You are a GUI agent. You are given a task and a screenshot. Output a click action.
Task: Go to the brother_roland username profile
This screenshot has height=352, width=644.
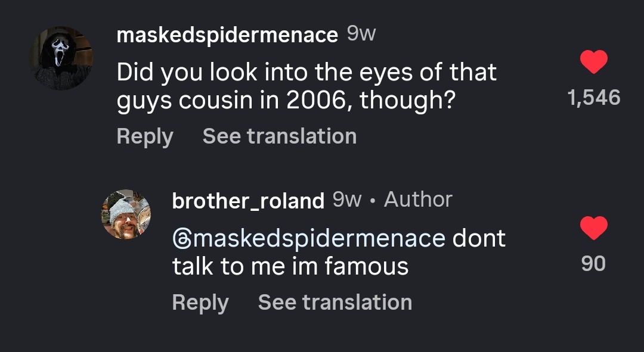pyautogui.click(x=247, y=200)
